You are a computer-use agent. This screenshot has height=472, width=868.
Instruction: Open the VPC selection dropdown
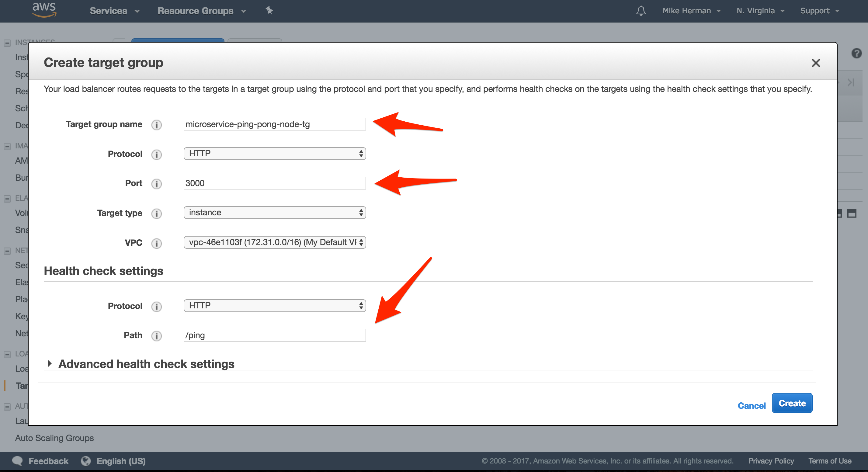(x=274, y=242)
